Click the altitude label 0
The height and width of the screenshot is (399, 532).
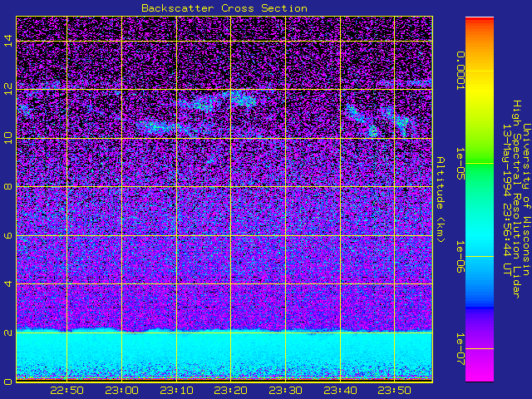[x=8, y=382]
